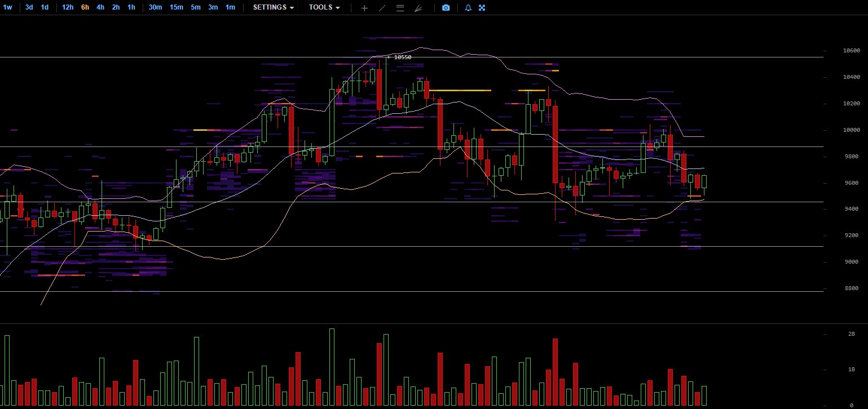Switch to the 1m timeframe
The image size is (868, 409).
[x=230, y=8]
